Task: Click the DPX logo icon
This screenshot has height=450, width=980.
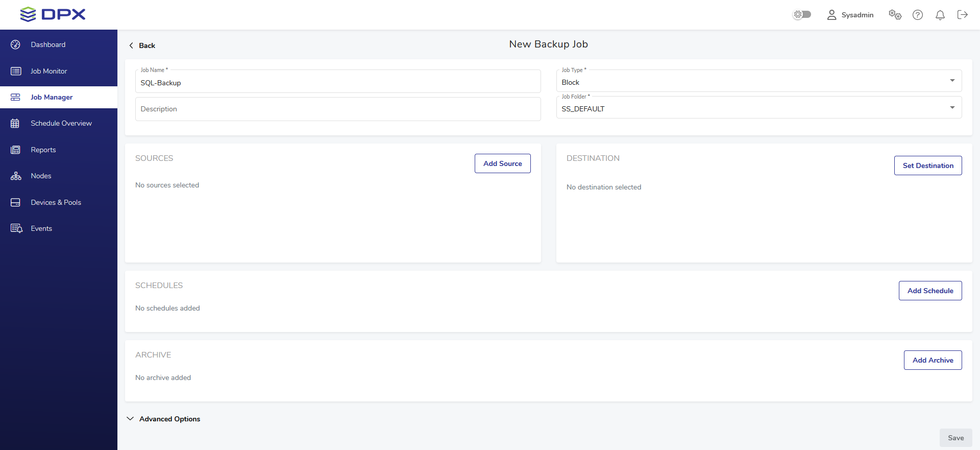Action: (28, 14)
